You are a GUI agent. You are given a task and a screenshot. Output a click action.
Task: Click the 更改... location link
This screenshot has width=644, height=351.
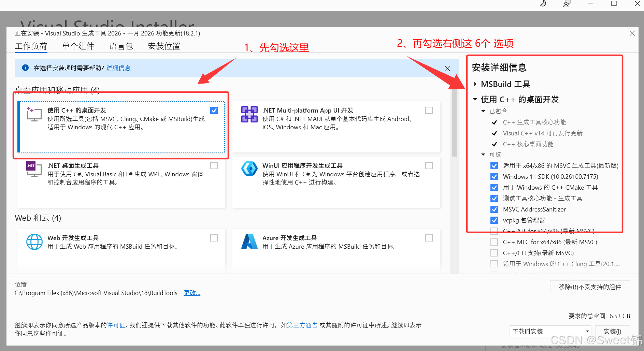pos(192,293)
